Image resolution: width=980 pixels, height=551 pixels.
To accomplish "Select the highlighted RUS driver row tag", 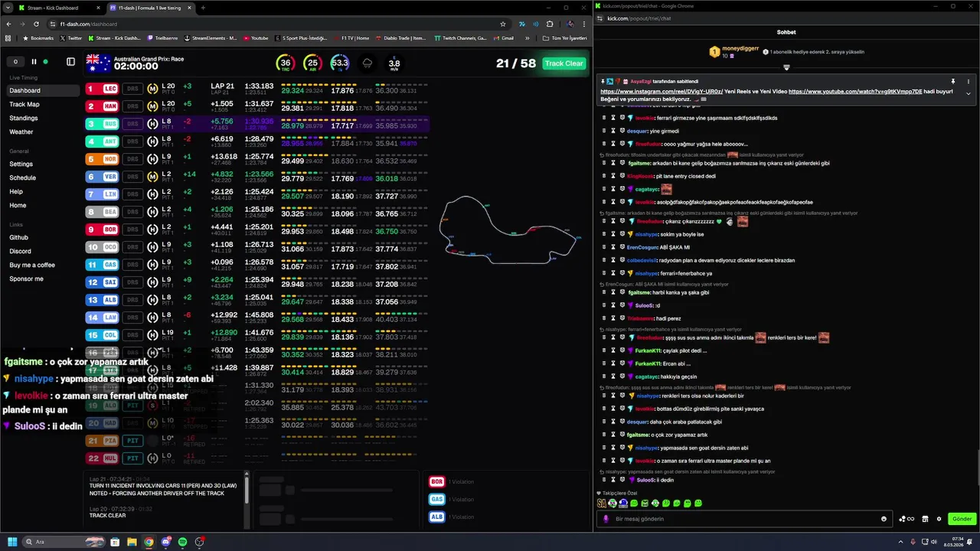I will [x=102, y=124].
